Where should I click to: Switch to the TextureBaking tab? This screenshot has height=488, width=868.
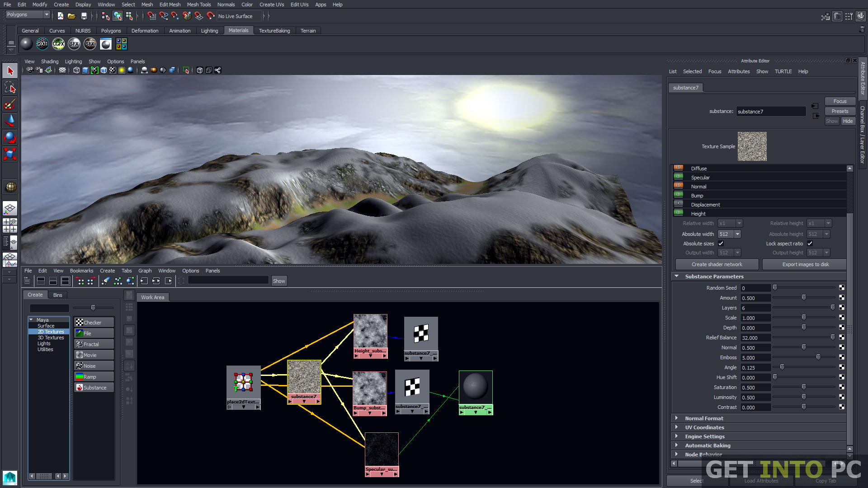[274, 30]
